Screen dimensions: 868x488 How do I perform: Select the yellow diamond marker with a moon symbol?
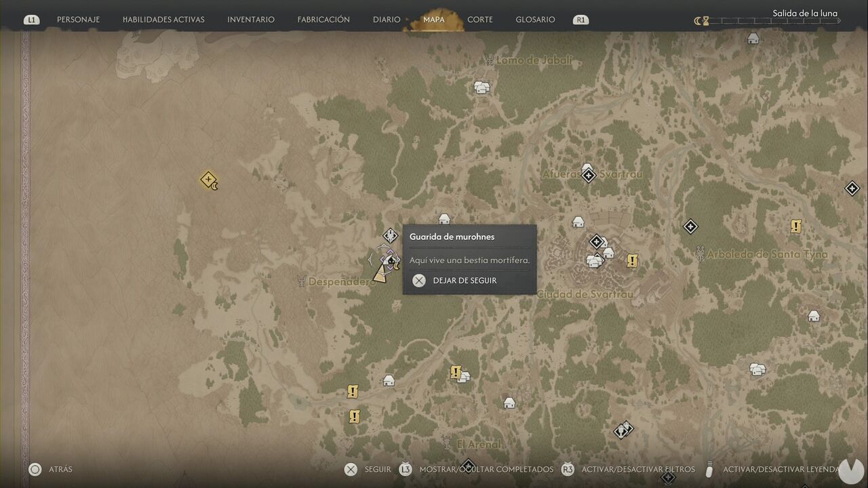[209, 180]
